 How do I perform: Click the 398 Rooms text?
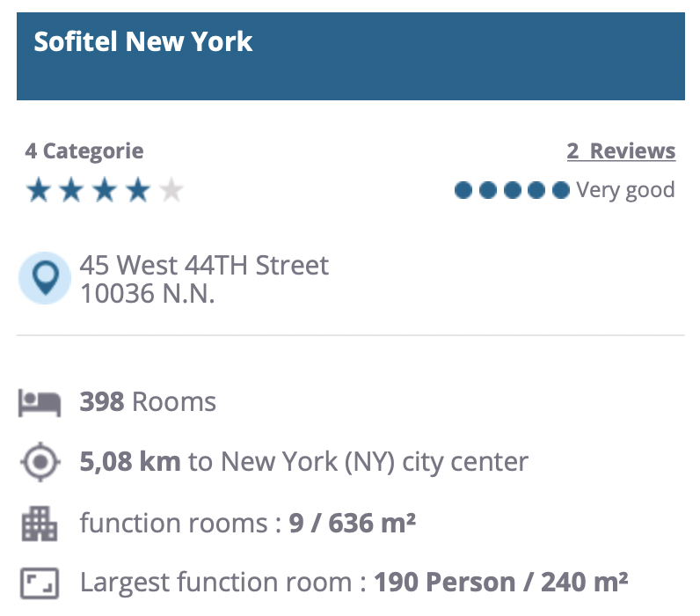tap(148, 402)
